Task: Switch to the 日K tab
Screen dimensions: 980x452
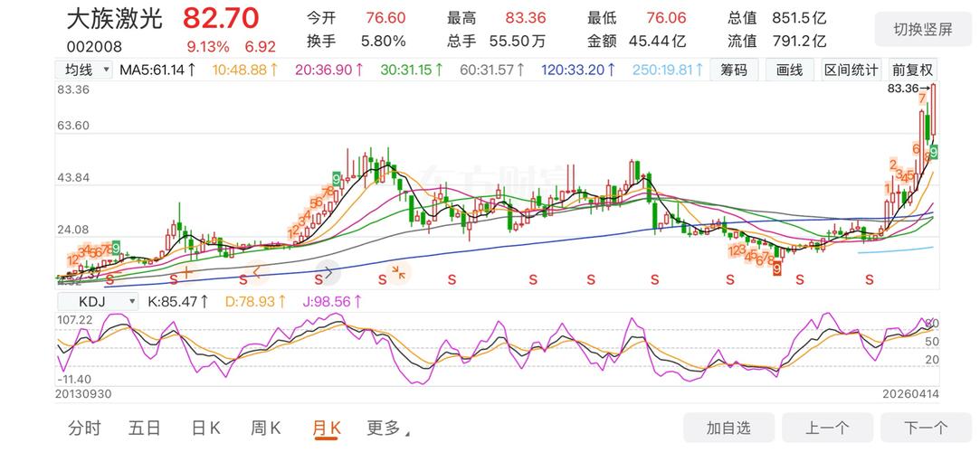Action: (205, 428)
